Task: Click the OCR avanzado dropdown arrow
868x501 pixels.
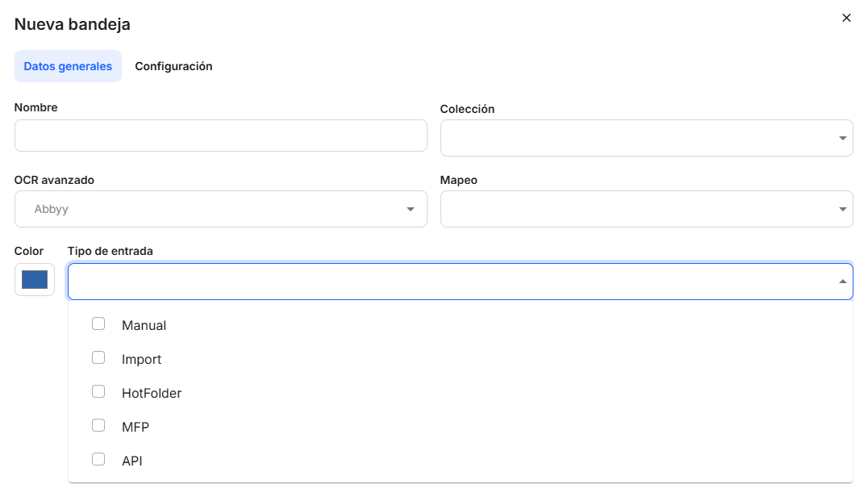Action: [410, 210]
